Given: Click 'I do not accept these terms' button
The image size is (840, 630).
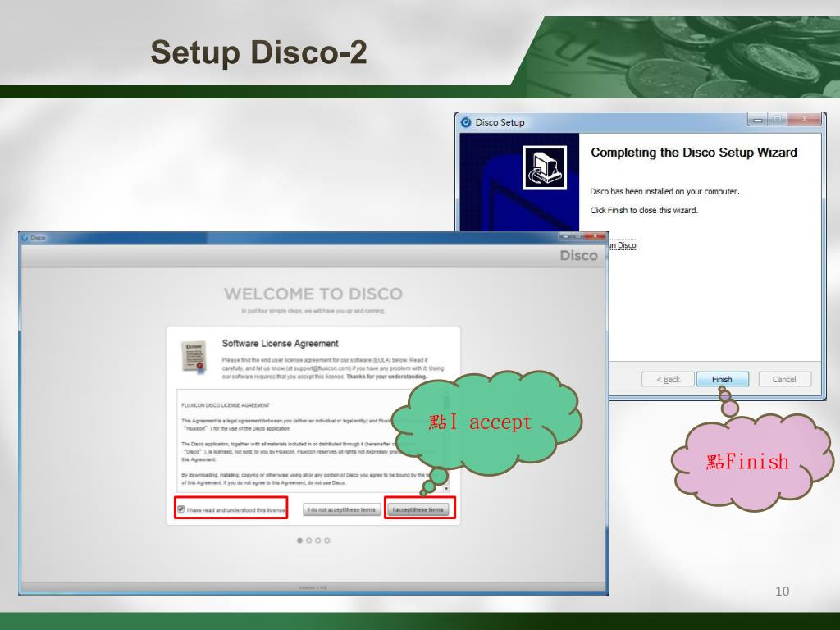Looking at the screenshot, I should click(342, 509).
